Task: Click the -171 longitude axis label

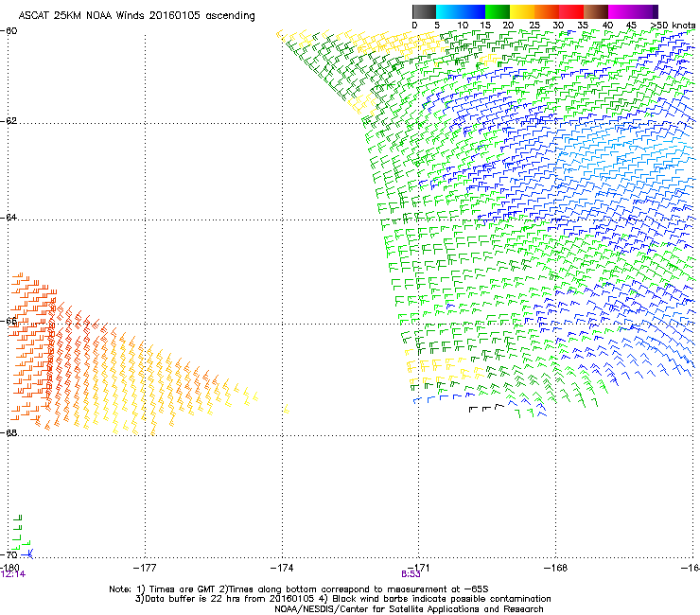Action: 419,568
